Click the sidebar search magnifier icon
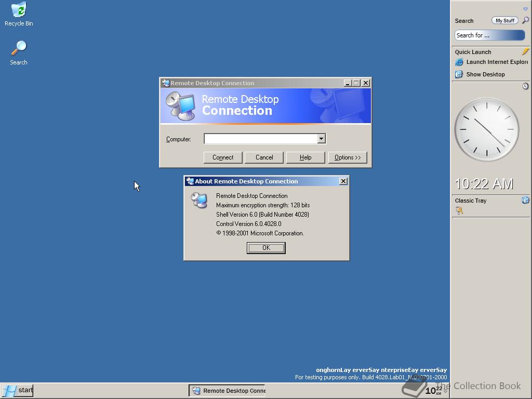This screenshot has width=532, height=399. click(525, 20)
